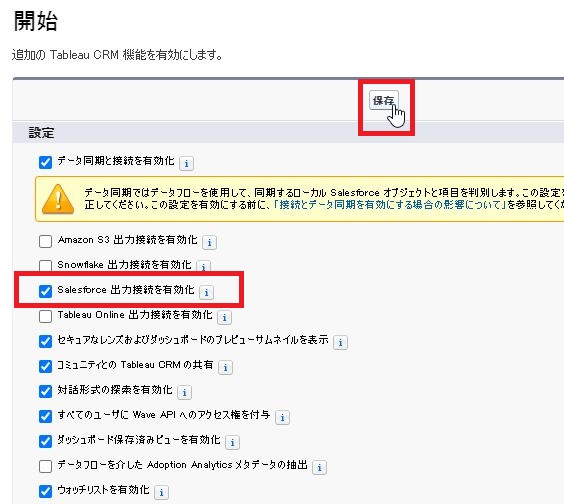The height and width of the screenshot is (504, 564).
Task: Open info icon beside Tableau Online 出力接続
Action: 224,318
